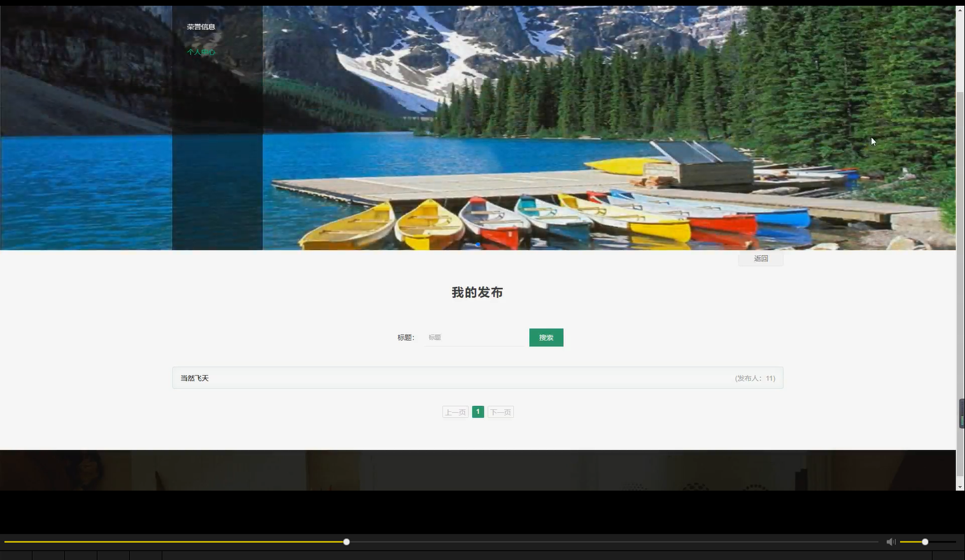Click a segment in the bottom filmstrip

point(81,556)
